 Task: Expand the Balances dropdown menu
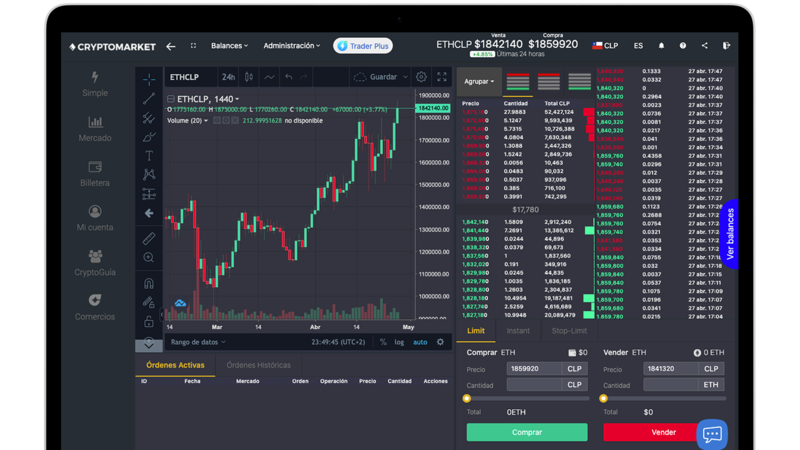pyautogui.click(x=231, y=46)
